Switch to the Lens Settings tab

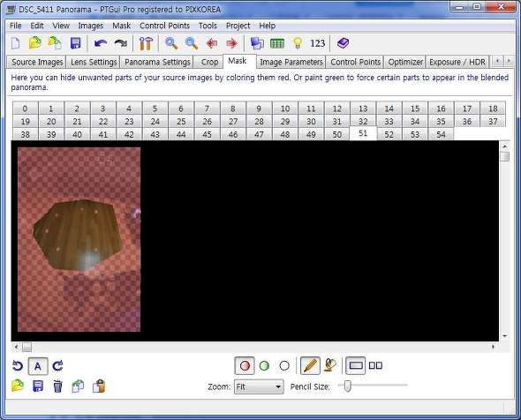94,62
